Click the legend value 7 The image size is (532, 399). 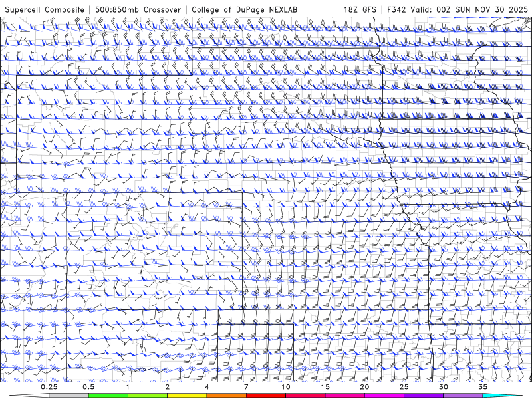246,387
